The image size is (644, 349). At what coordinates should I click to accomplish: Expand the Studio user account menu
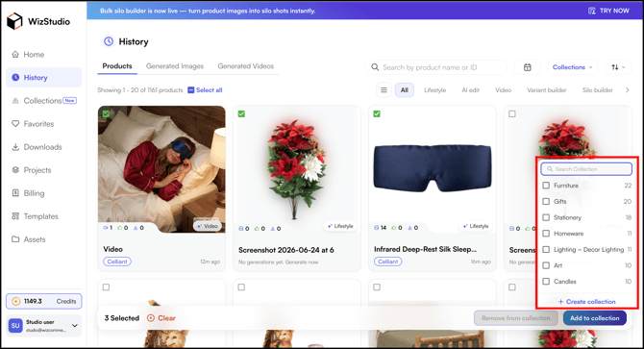[75, 326]
